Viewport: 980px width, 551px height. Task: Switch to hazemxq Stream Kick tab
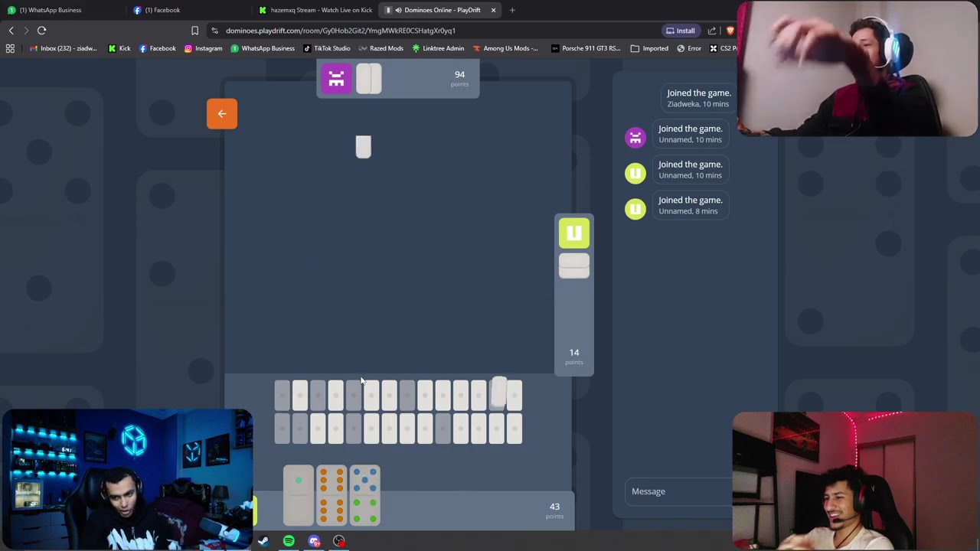[x=315, y=10]
